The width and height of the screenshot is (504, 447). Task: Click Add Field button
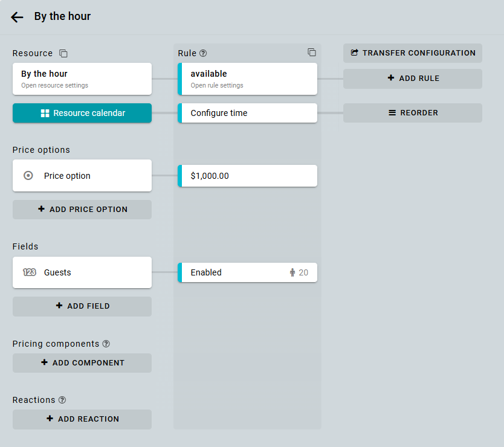82,306
